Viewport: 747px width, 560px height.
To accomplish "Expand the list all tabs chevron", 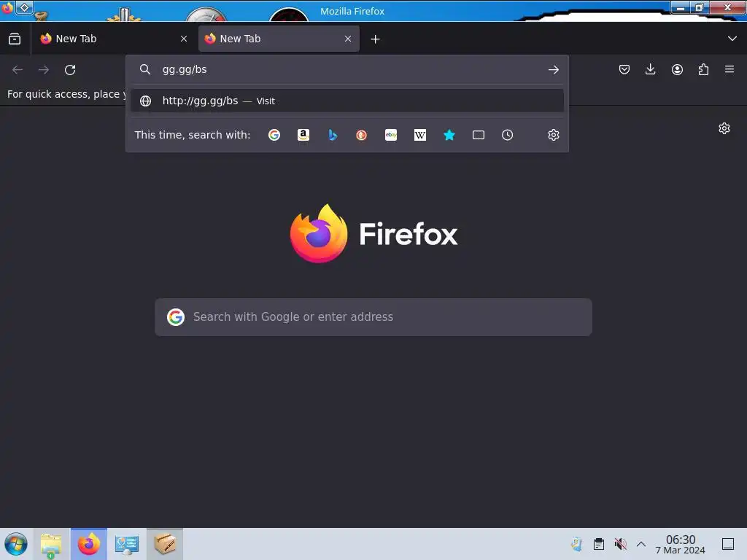I will [732, 39].
